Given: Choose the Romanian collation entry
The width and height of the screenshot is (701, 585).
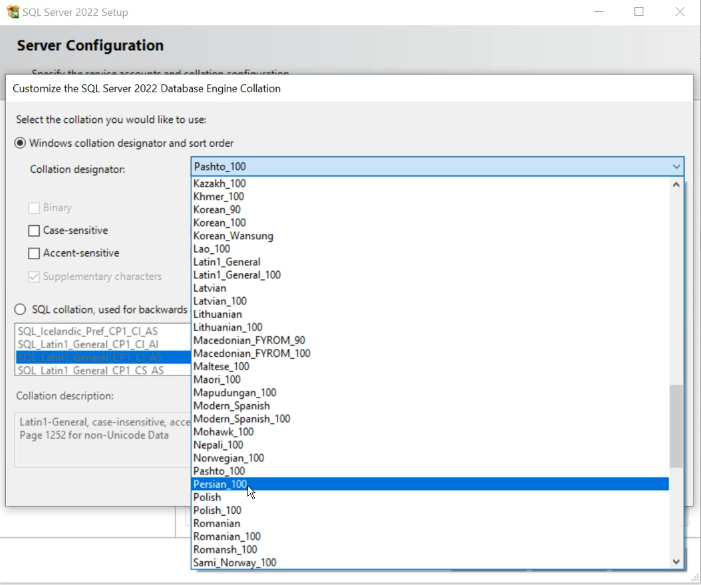Looking at the screenshot, I should [x=430, y=523].
